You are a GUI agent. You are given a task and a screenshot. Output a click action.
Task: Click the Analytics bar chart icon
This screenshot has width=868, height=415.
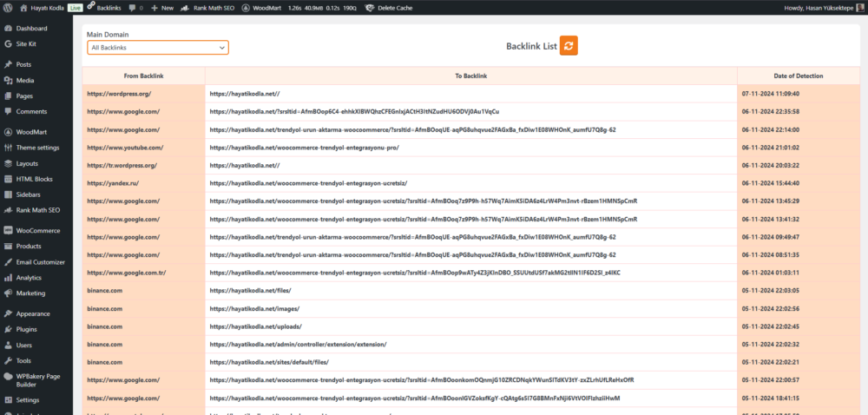[8, 278]
